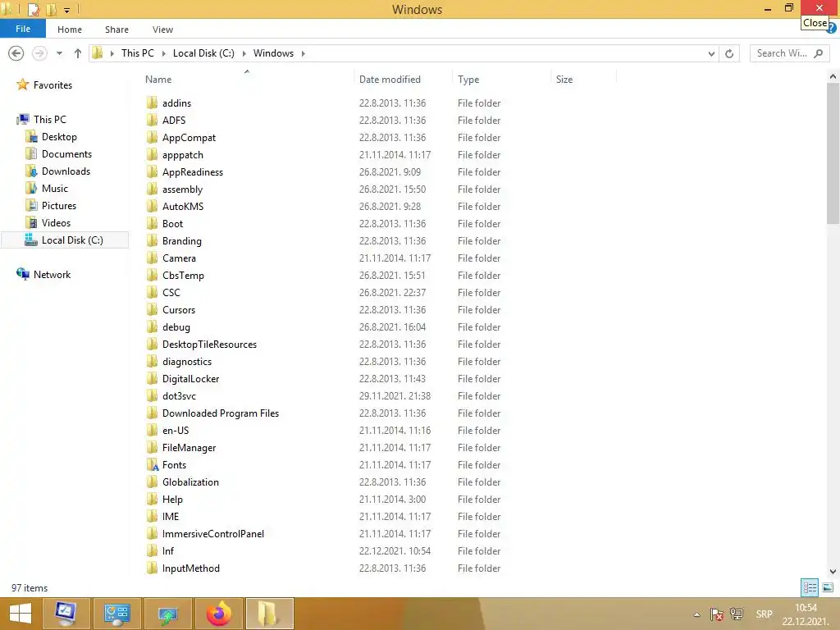Click the Music folder icon in sidebar
This screenshot has height=630, width=840.
click(31, 188)
